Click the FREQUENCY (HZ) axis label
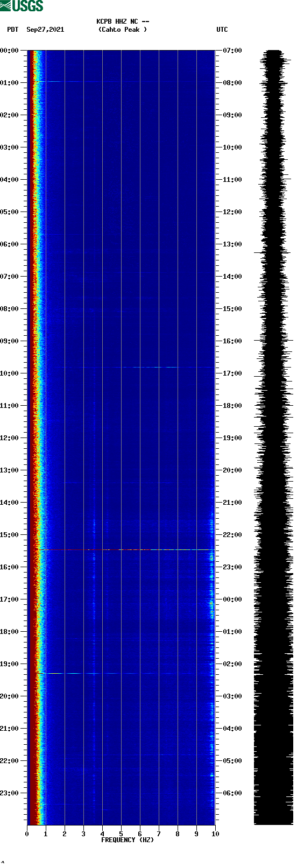 click(x=128, y=839)
